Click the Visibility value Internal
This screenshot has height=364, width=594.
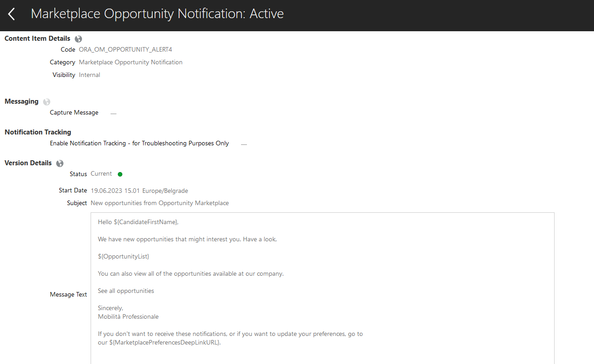pos(89,75)
